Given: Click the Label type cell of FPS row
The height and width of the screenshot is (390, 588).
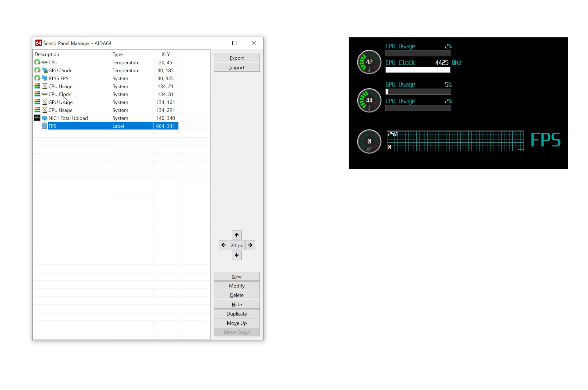Looking at the screenshot, I should pos(132,126).
